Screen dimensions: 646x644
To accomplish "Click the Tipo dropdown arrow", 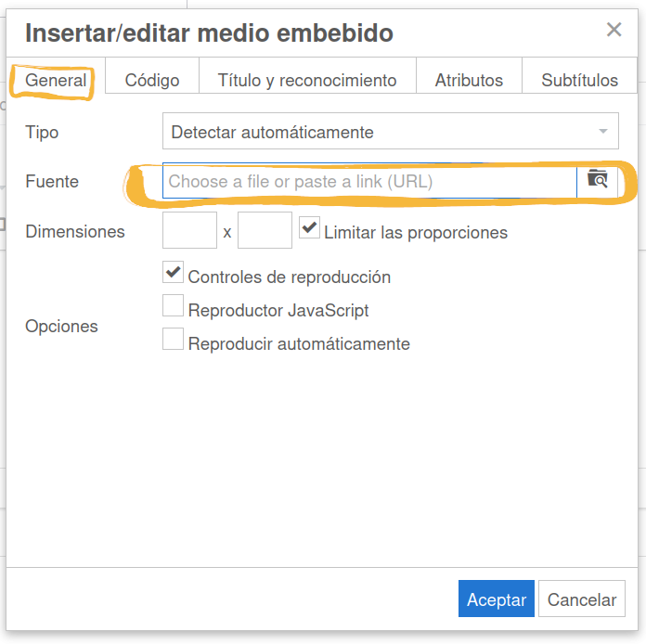I will click(x=604, y=132).
